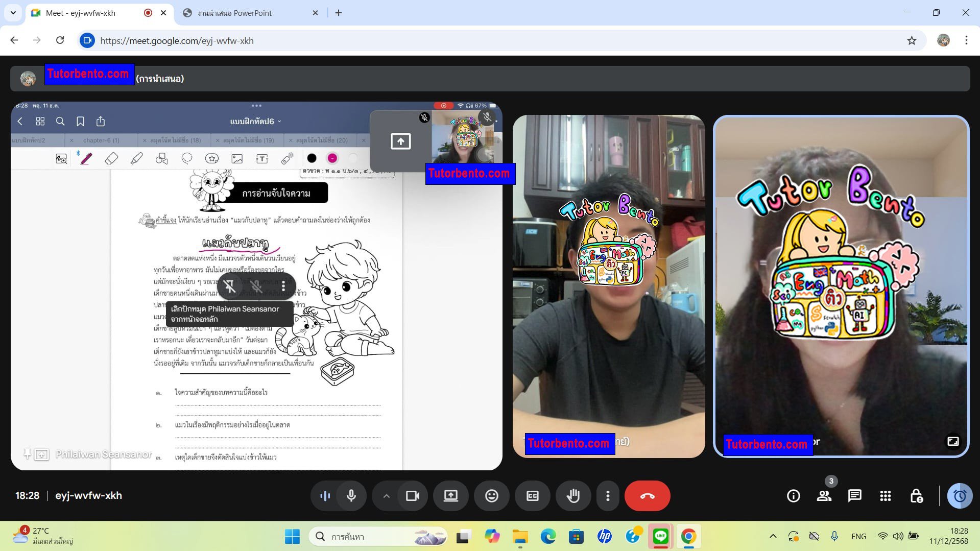The image size is (980, 551).
Task: Turn on closed captions in Meet
Action: [532, 495]
